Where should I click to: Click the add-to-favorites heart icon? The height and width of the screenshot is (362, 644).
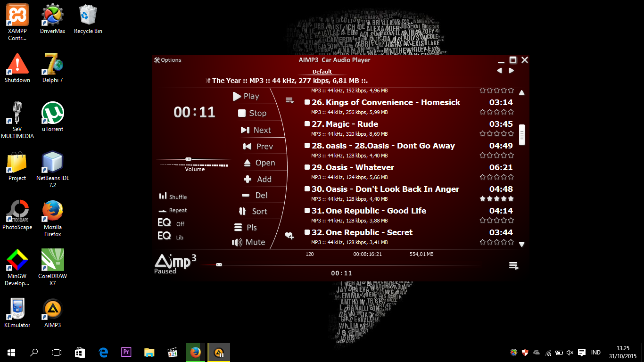point(289,236)
